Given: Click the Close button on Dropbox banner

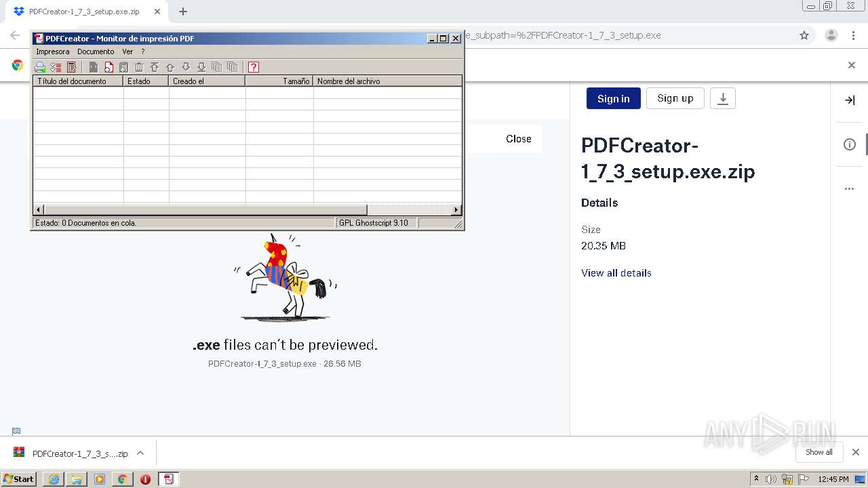Looking at the screenshot, I should tap(519, 139).
